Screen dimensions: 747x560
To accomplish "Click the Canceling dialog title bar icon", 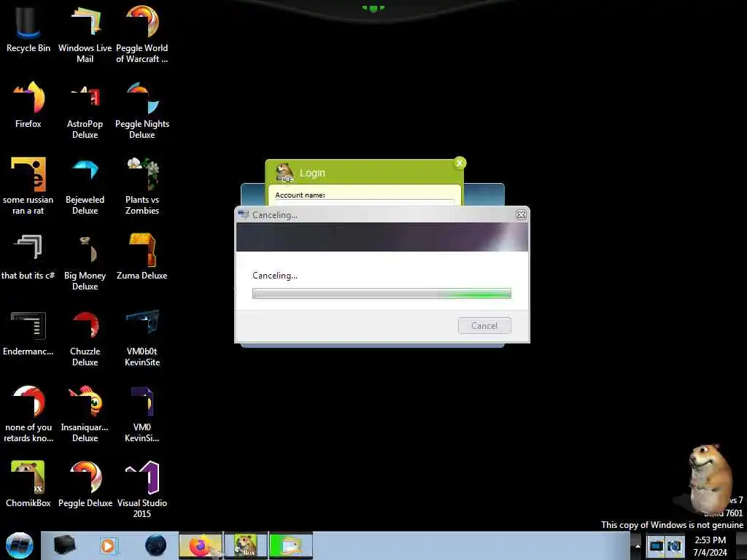I will (x=244, y=215).
